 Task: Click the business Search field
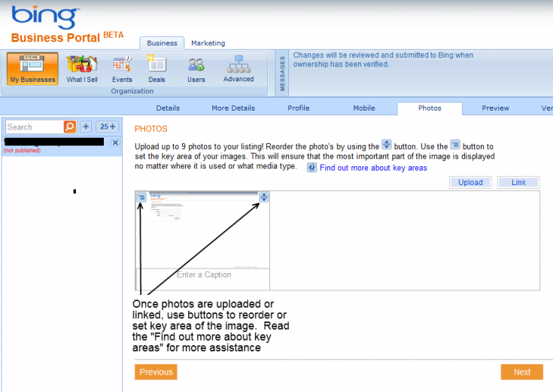click(35, 126)
